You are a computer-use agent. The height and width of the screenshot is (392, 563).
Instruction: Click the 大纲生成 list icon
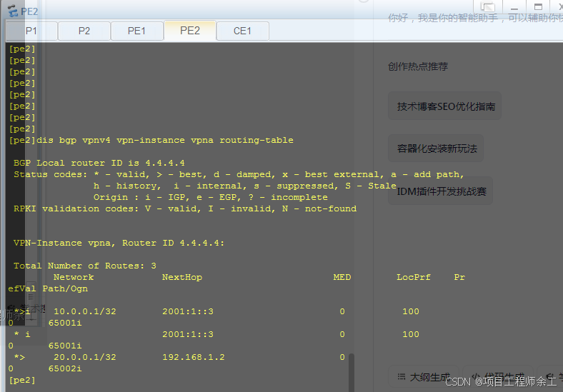click(x=402, y=376)
